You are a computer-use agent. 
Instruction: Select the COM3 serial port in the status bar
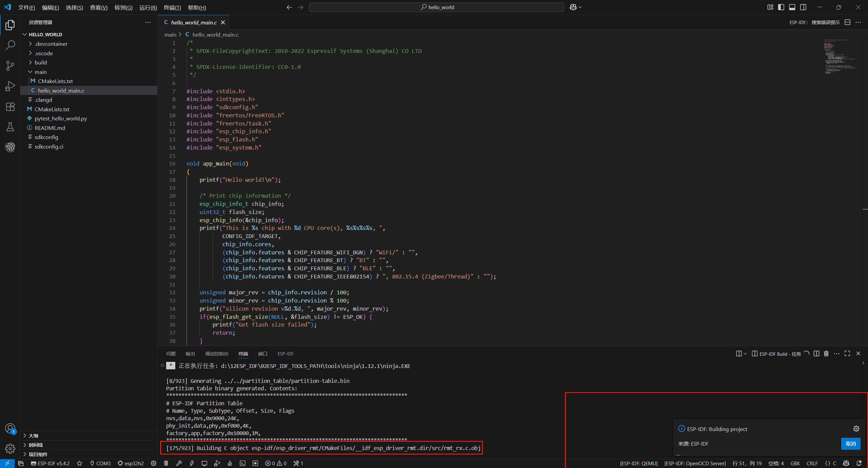tap(100, 463)
